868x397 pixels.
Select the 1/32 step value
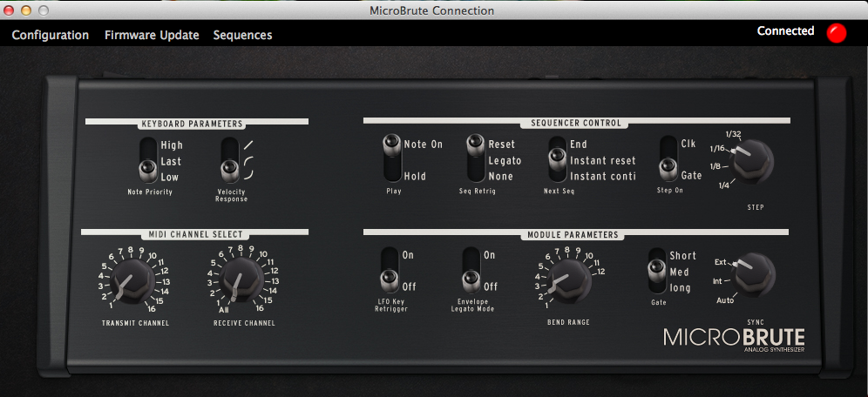click(x=732, y=133)
